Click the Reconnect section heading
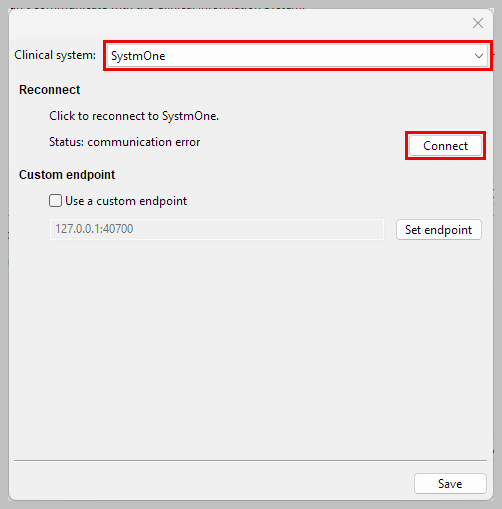Image resolution: width=502 pixels, height=509 pixels. click(x=49, y=90)
